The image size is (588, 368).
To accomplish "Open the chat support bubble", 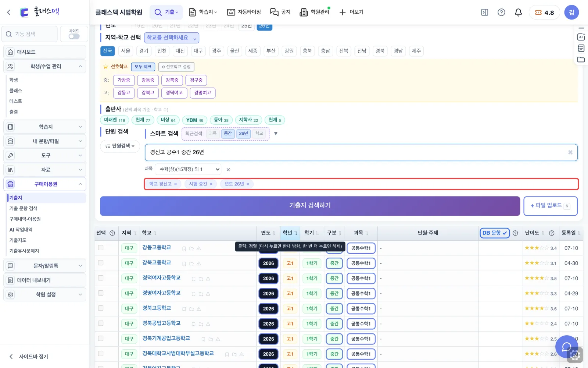I will (x=567, y=347).
